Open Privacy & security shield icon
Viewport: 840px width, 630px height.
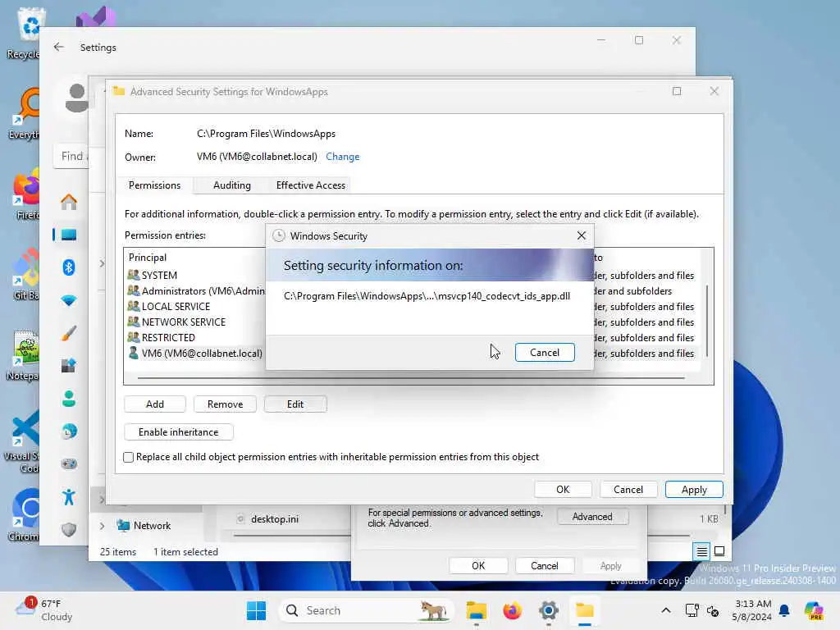(x=69, y=530)
